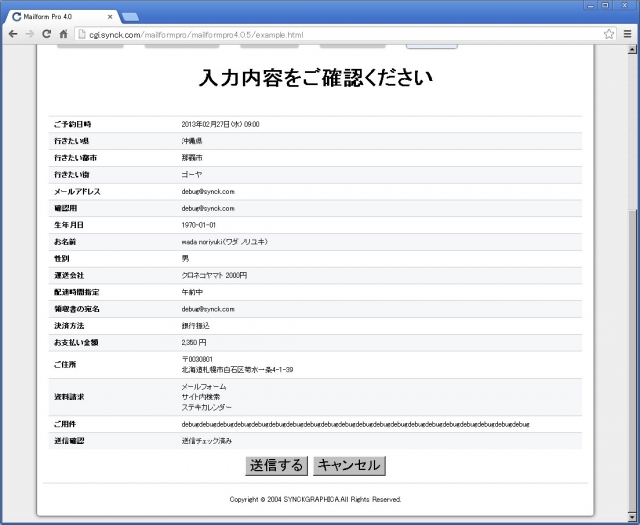This screenshot has height=525, width=640.
Task: Click the scrollbar up arrow
Action: [x=632, y=50]
